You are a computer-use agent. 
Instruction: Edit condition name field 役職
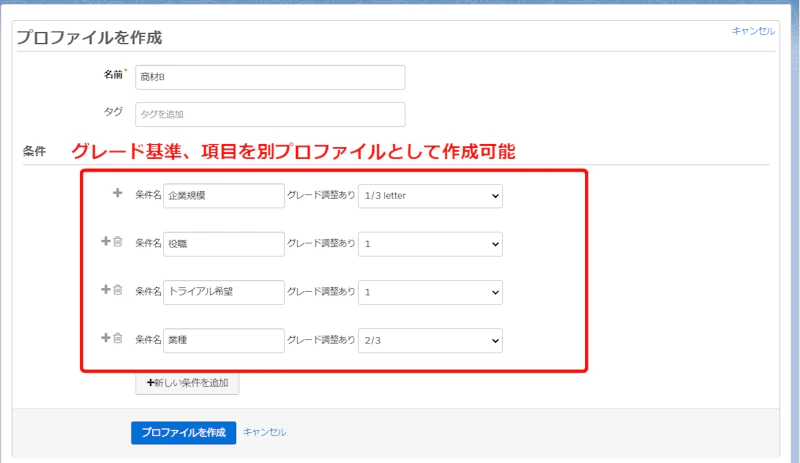[x=224, y=244]
